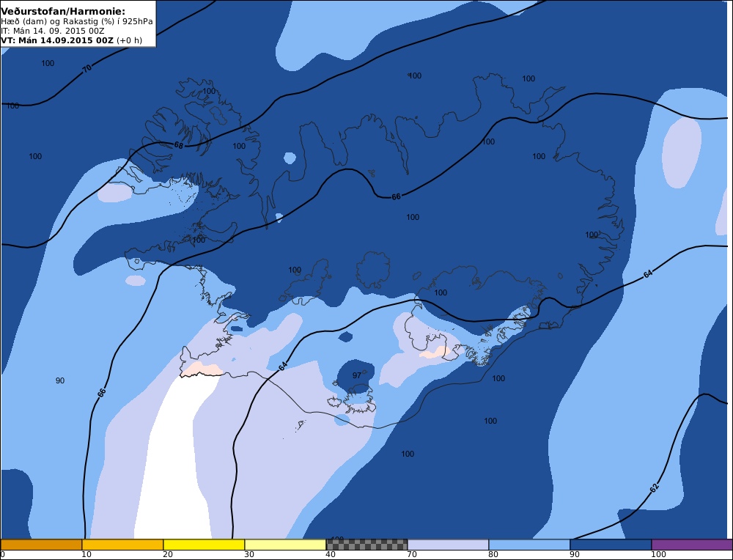Viewport: 733px width, 560px height.
Task: Click the '62' contour label in the southeast
Action: click(655, 488)
